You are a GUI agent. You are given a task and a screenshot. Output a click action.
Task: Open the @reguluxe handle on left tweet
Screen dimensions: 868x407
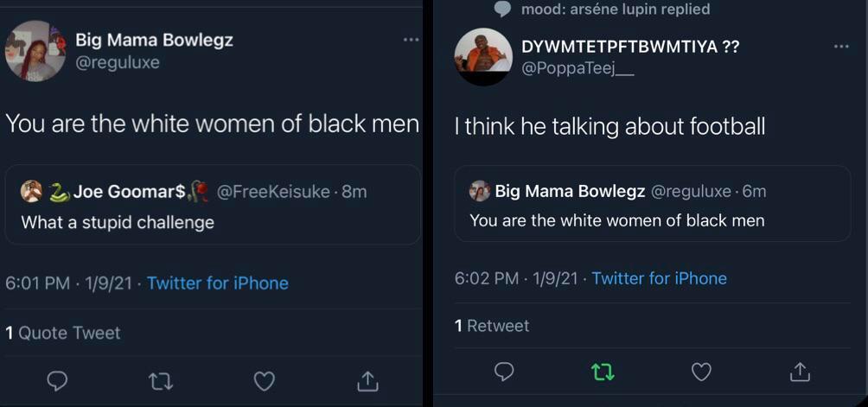tap(118, 62)
